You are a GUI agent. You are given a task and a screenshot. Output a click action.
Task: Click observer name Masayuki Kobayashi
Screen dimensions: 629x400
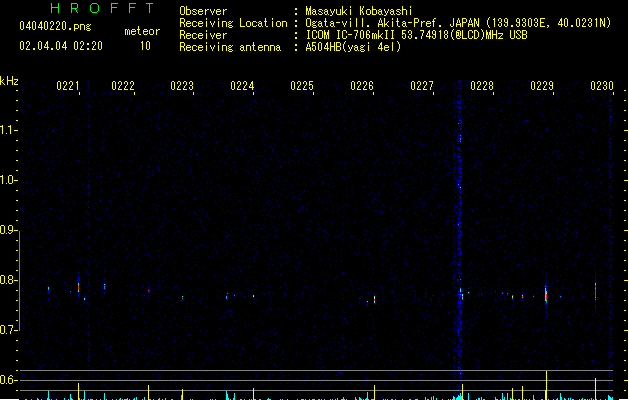click(x=359, y=11)
